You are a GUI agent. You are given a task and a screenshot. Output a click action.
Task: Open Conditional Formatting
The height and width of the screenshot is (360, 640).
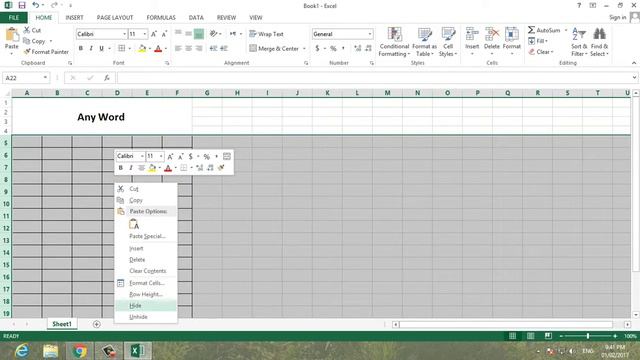click(x=394, y=42)
